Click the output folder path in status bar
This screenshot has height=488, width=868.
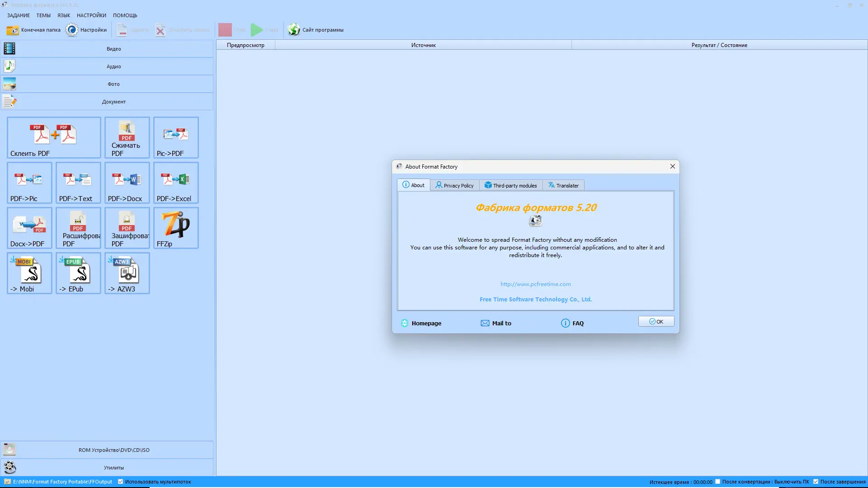coord(62,482)
